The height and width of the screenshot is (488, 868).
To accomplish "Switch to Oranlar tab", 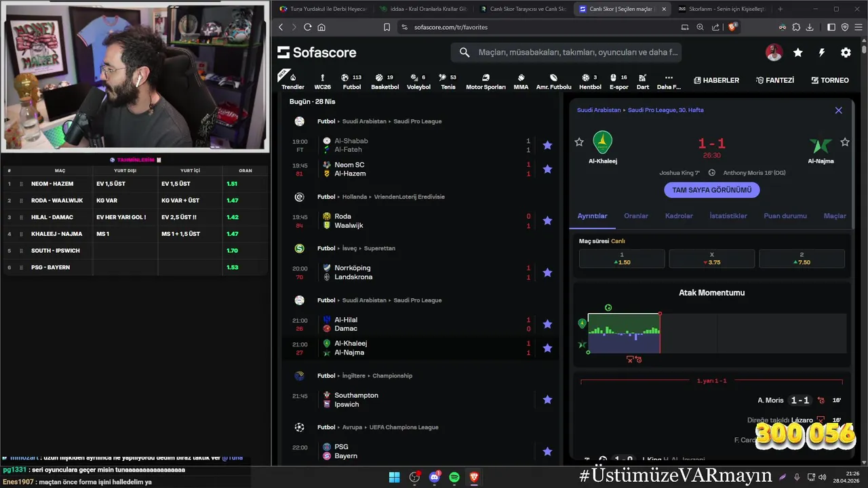I will pos(636,216).
